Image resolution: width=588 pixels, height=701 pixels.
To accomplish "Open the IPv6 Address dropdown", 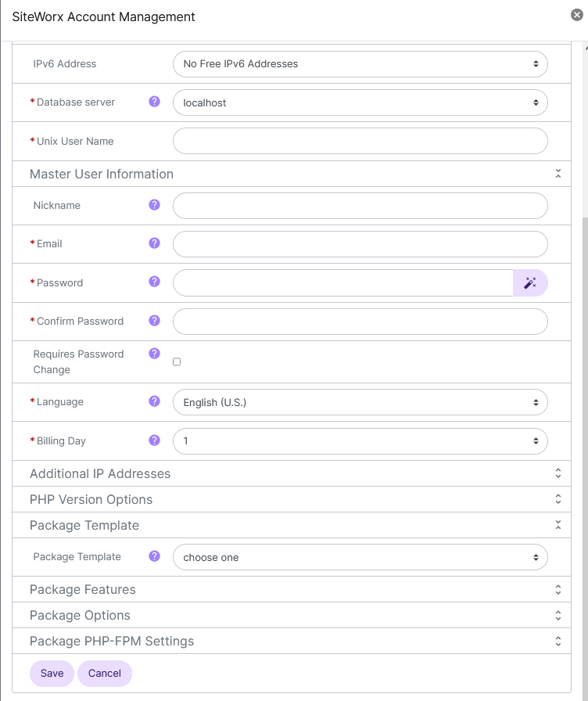I will point(360,63).
